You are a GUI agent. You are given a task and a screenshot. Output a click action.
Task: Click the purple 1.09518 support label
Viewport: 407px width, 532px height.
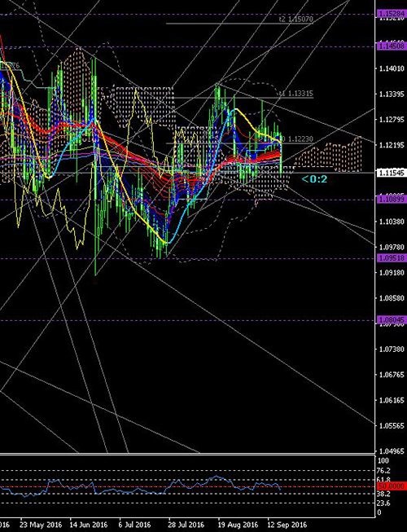392,258
